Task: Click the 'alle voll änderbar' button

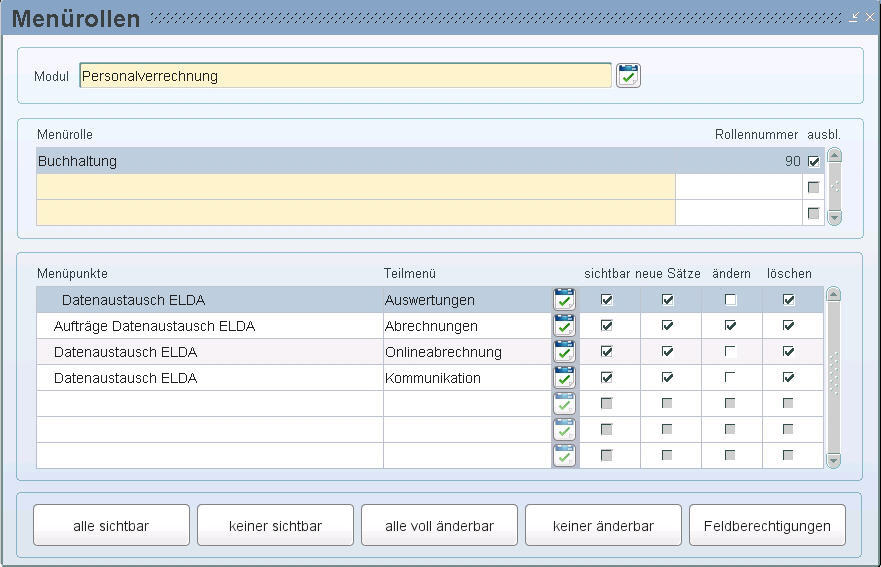Action: [x=439, y=525]
